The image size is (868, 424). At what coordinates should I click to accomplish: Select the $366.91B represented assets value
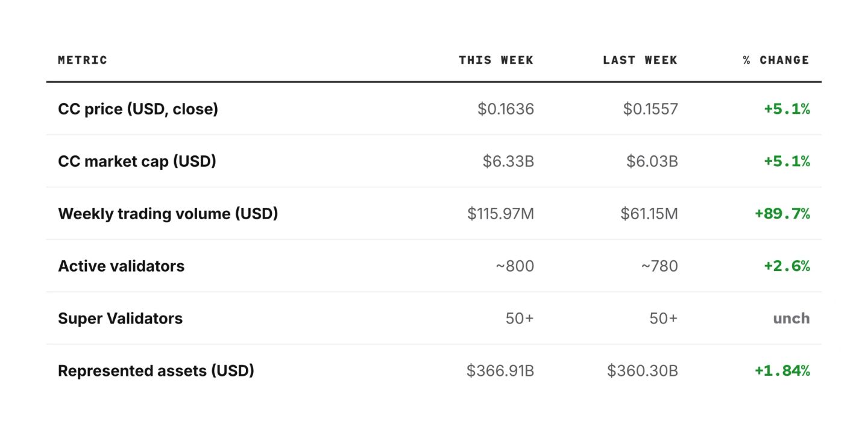pyautogui.click(x=500, y=371)
